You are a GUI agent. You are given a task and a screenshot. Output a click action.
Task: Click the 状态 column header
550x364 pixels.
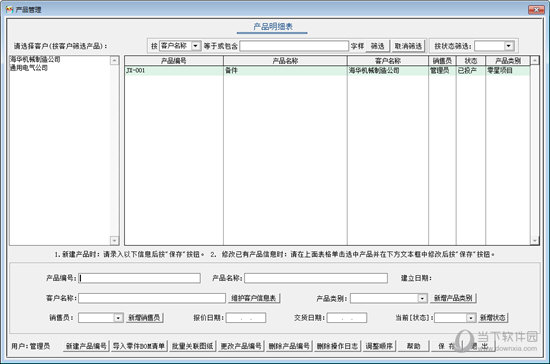pyautogui.click(x=471, y=61)
